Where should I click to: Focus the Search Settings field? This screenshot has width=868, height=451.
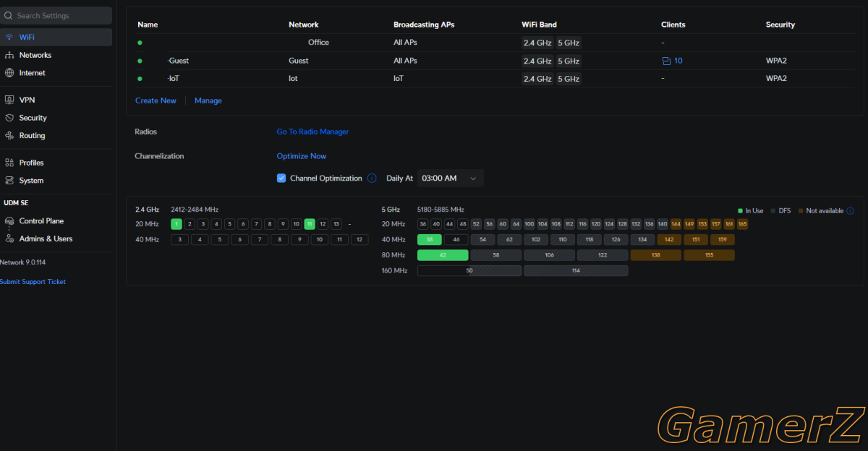56,16
